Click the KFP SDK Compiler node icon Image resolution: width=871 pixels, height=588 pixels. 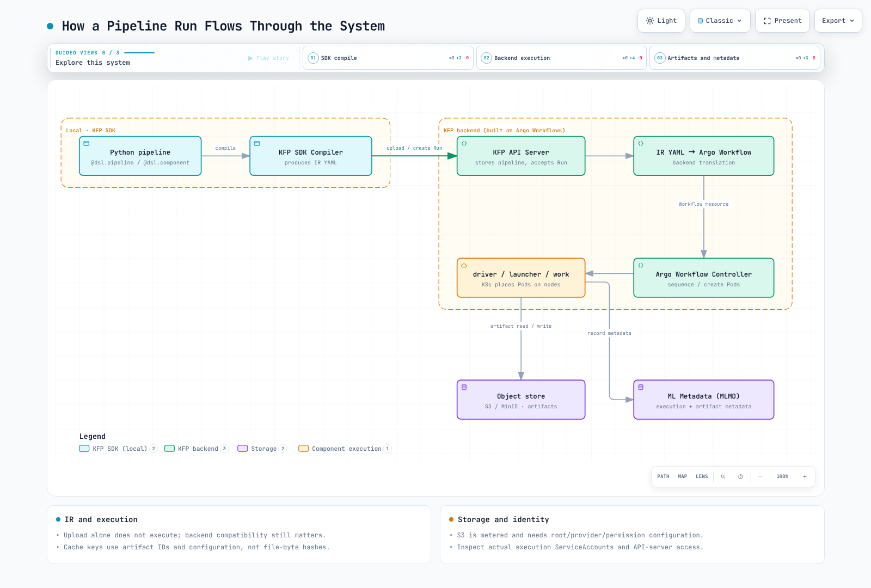(257, 144)
